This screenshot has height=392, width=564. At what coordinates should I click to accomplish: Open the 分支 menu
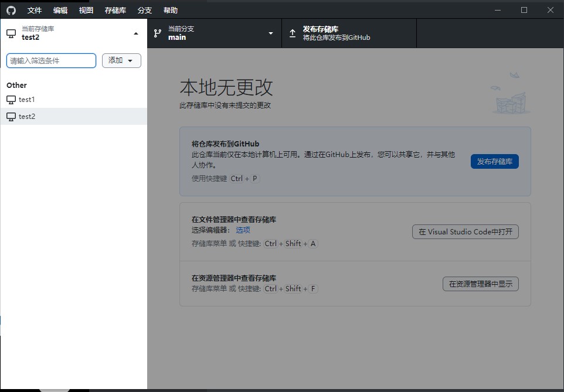(x=144, y=10)
